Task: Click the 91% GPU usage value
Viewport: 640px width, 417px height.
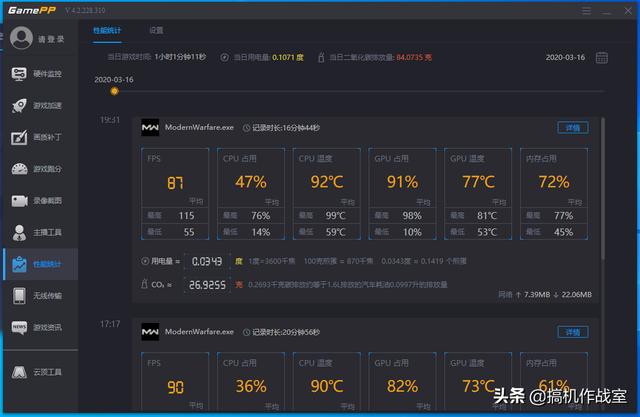Action: click(x=402, y=182)
